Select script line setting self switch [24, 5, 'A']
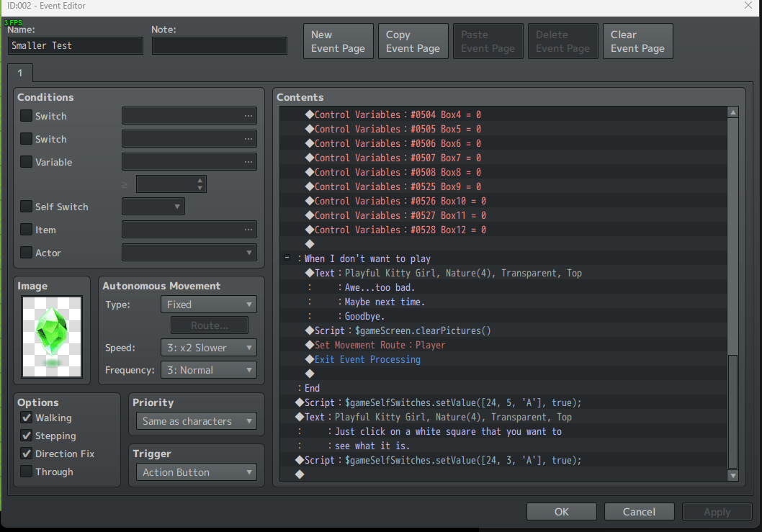 [503, 402]
